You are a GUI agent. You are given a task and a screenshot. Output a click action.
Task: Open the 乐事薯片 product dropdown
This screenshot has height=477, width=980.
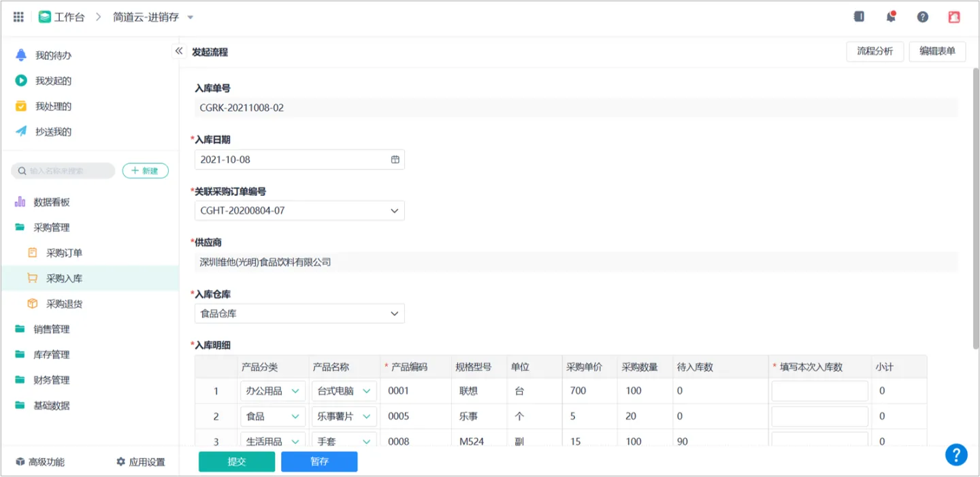coord(344,416)
